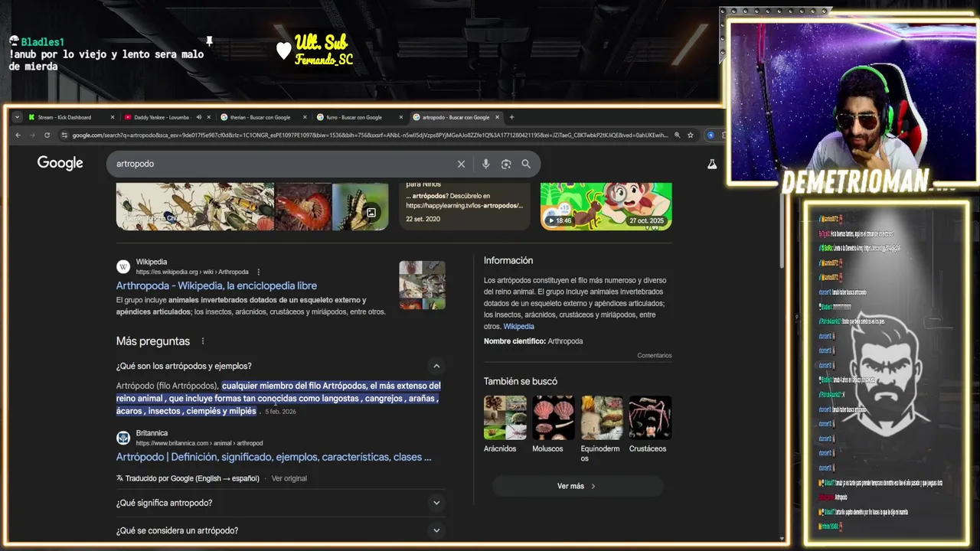Expand images via butterfly thumbnail icon

pyautogui.click(x=371, y=213)
